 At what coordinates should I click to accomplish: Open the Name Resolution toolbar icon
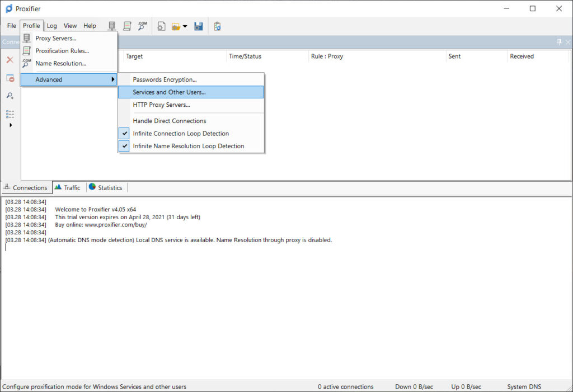point(142,26)
